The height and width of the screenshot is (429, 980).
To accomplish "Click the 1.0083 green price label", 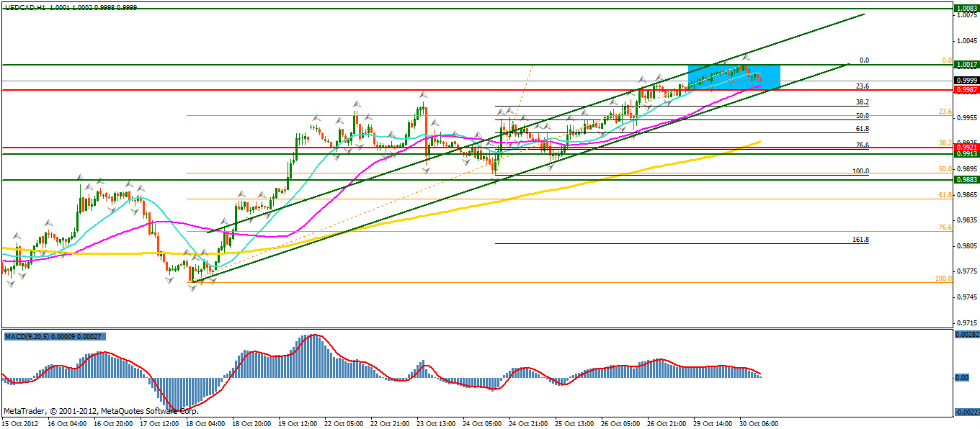I will click(965, 9).
